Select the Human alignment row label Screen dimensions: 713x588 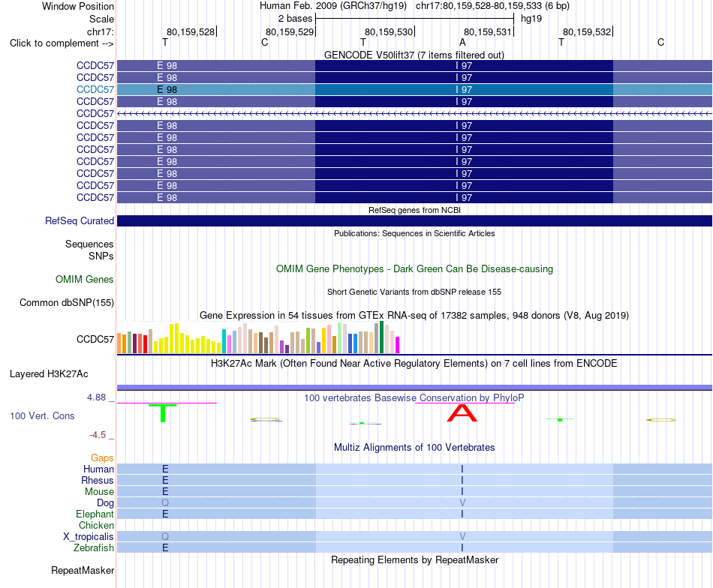[98, 469]
